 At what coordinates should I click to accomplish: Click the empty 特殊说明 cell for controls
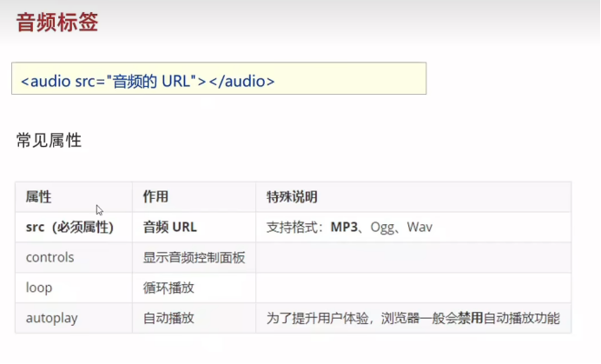[413, 257]
